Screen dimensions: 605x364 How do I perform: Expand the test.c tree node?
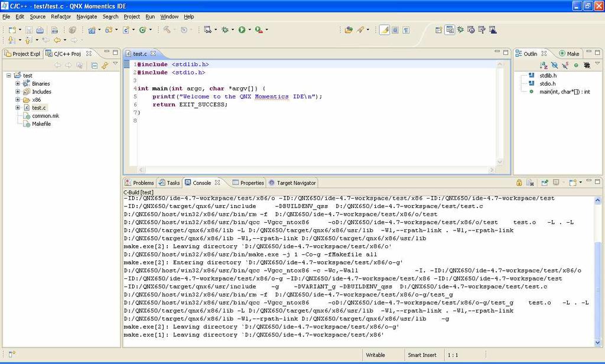pyautogui.click(x=17, y=108)
